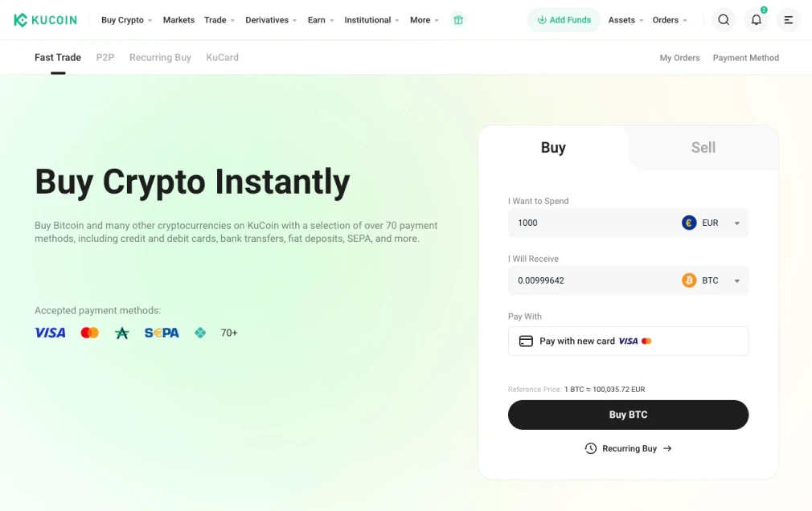Click the Add Funds button
The image size is (812, 511).
564,19
